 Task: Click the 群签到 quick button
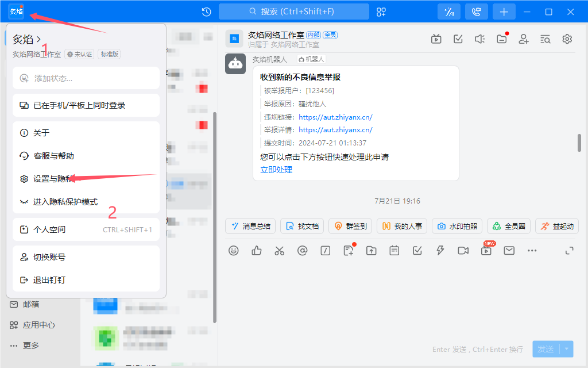(x=350, y=226)
